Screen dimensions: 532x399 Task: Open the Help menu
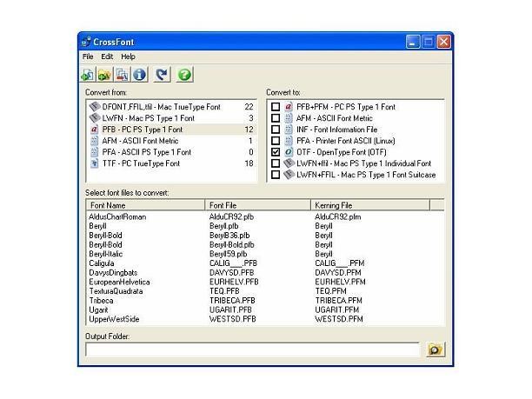coord(128,57)
